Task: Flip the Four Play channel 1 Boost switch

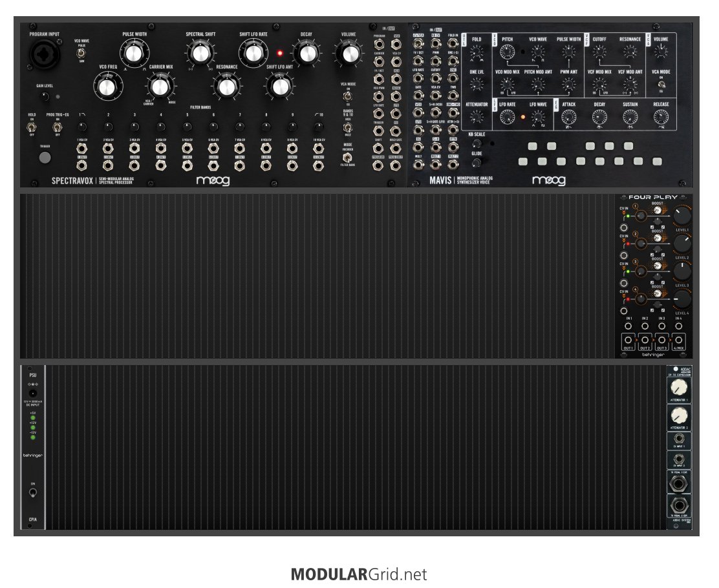Action: click(657, 211)
